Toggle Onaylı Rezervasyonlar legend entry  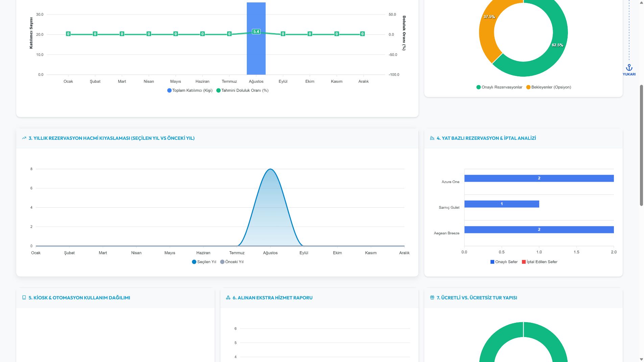click(x=499, y=87)
